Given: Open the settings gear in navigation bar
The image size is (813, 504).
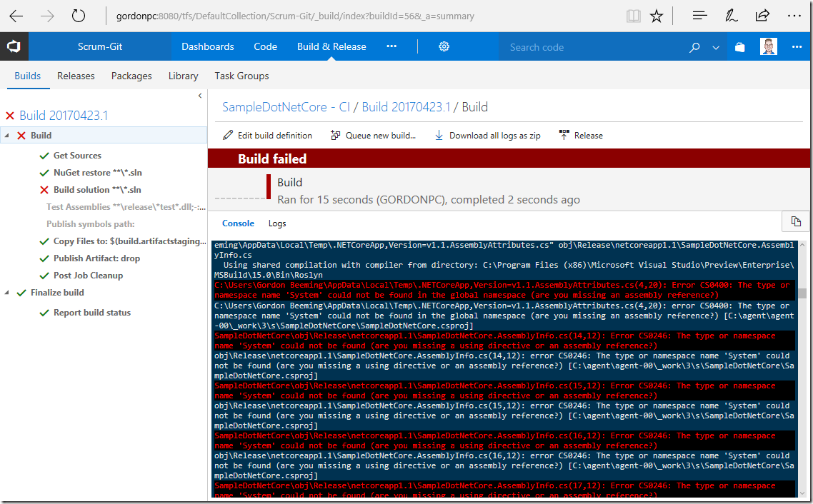Looking at the screenshot, I should (x=444, y=46).
